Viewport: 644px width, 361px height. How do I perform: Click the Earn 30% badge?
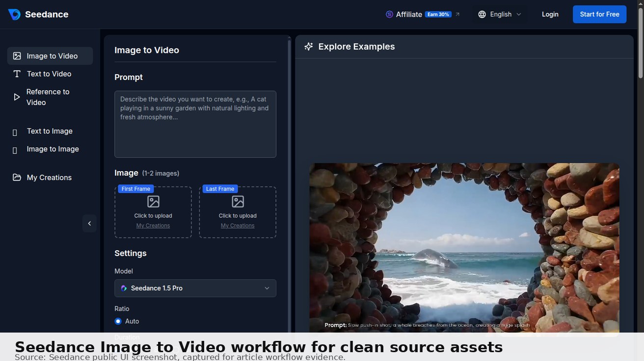[x=438, y=14]
